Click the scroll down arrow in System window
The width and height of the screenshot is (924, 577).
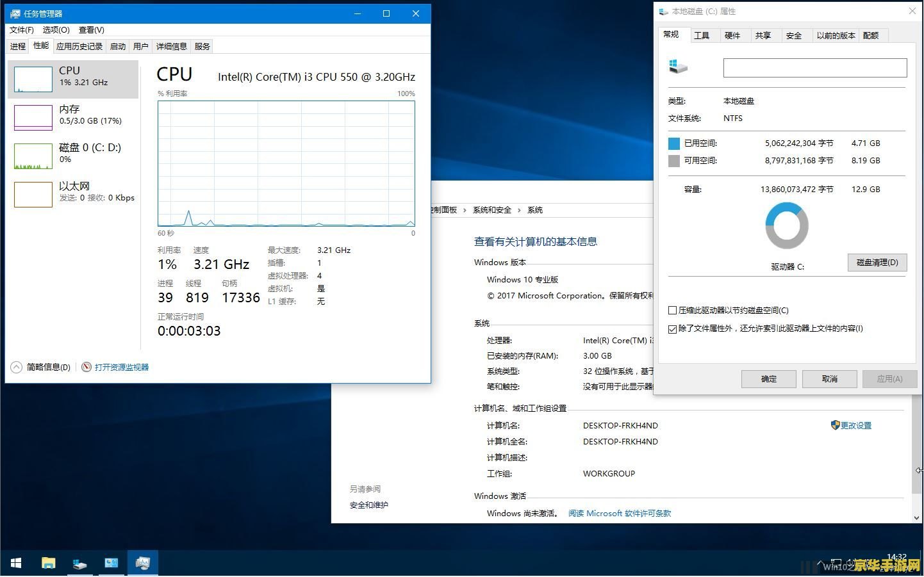(x=916, y=517)
